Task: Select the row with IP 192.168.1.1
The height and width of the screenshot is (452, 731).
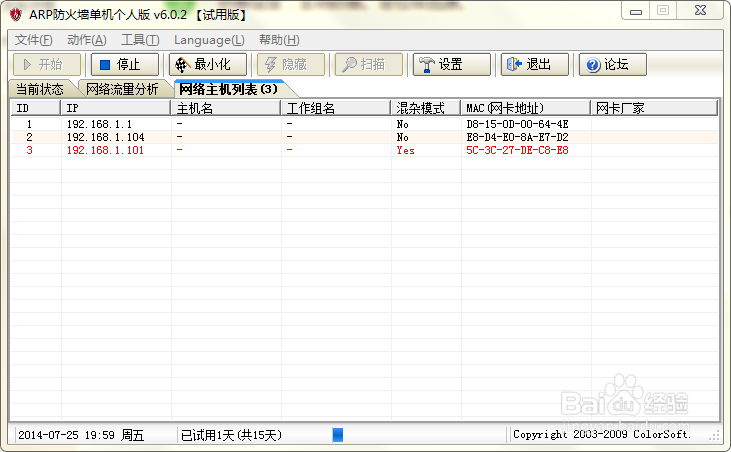Action: pos(365,124)
